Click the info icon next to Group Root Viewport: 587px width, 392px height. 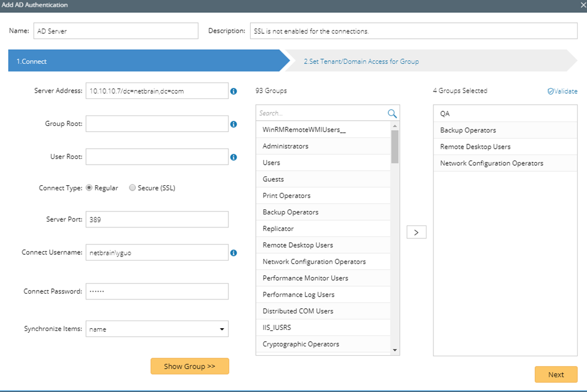[233, 124]
